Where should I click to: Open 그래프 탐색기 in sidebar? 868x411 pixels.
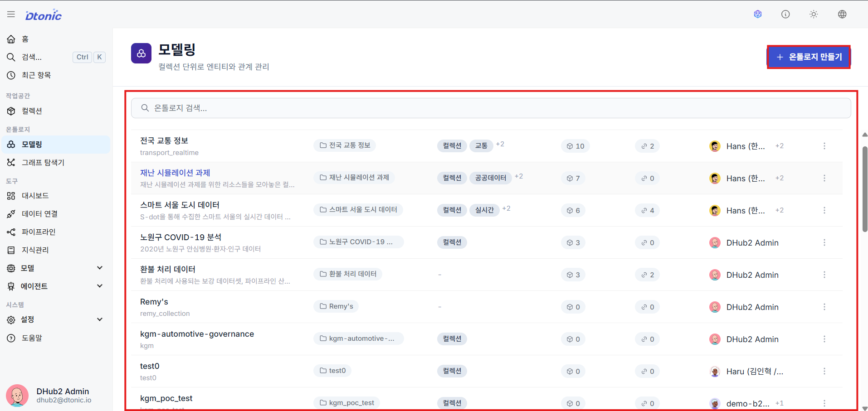[56, 162]
